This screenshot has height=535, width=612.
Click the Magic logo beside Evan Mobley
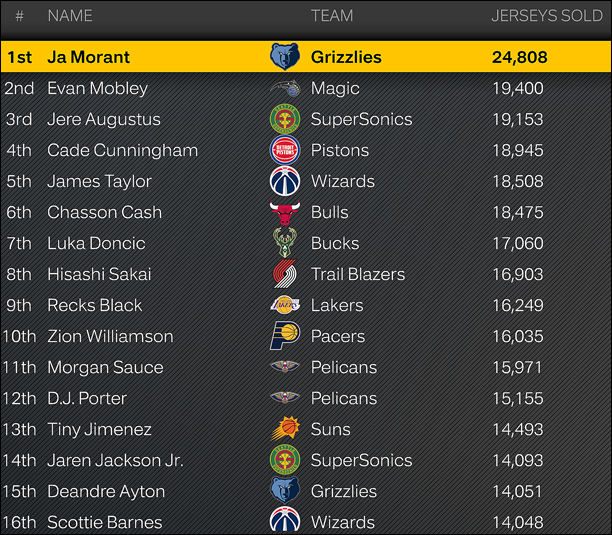coord(285,88)
